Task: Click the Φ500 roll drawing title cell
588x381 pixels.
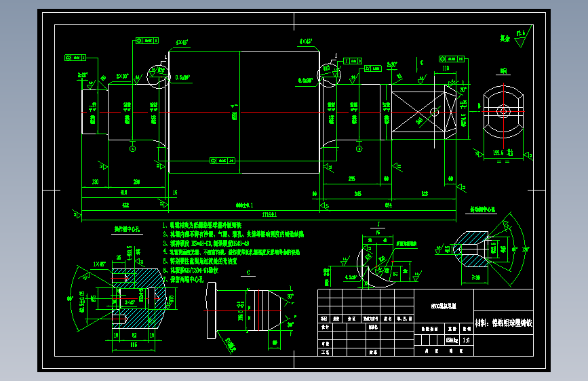Action: (444, 306)
